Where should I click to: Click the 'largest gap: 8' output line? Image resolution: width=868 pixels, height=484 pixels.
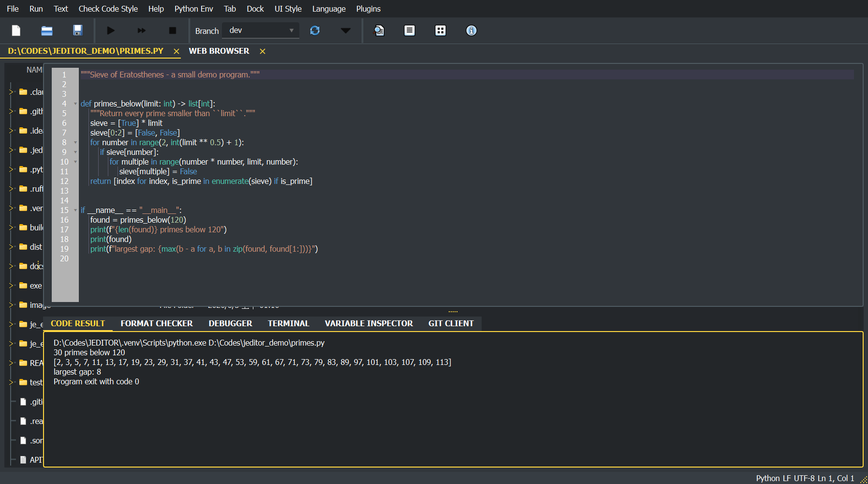77,372
